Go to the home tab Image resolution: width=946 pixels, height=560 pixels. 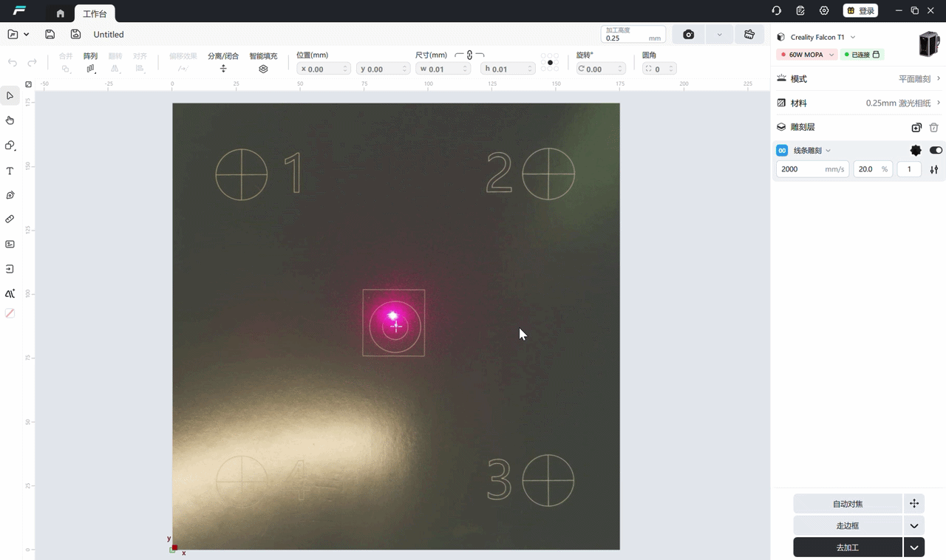coord(61,13)
